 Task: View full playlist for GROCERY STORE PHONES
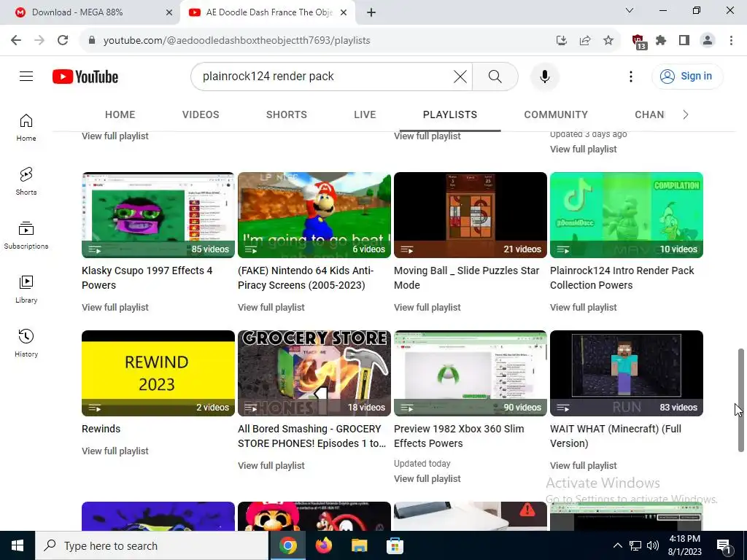[271, 465]
